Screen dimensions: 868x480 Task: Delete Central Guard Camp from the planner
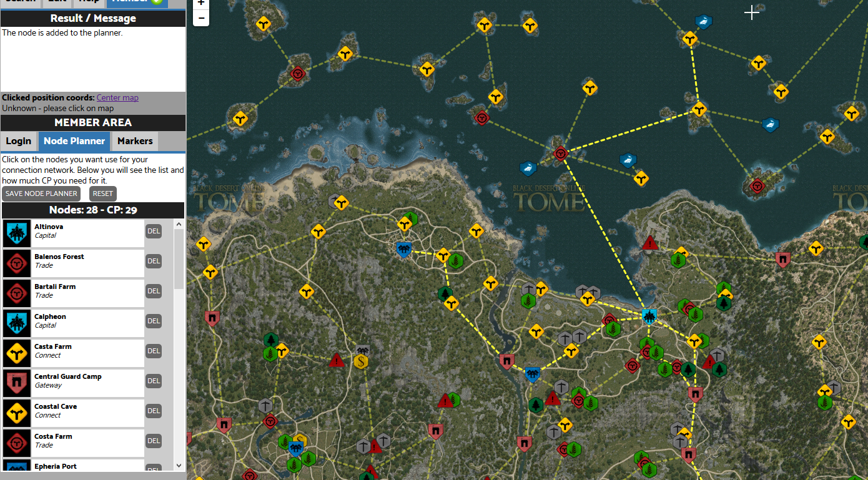click(x=154, y=381)
